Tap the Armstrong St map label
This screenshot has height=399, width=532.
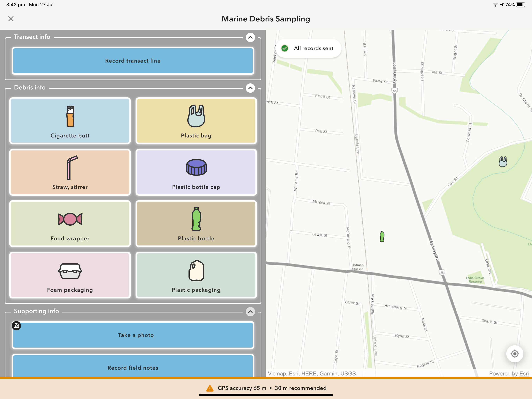tap(396, 307)
